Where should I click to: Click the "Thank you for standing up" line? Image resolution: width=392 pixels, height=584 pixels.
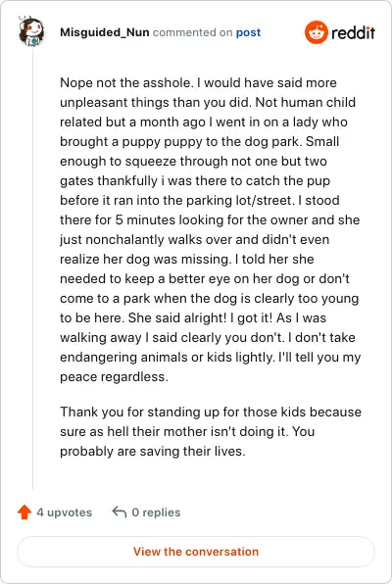(211, 412)
